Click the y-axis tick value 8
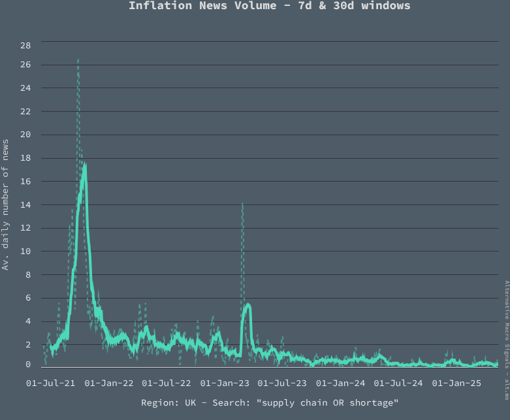Image resolution: width=510 pixels, height=420 pixels. pyautogui.click(x=28, y=275)
